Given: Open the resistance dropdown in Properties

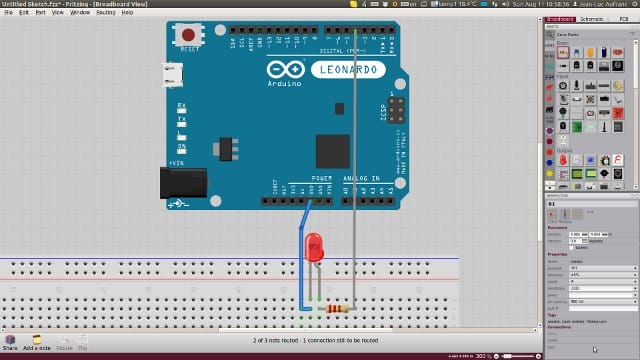Looking at the screenshot, I should pos(603,288).
